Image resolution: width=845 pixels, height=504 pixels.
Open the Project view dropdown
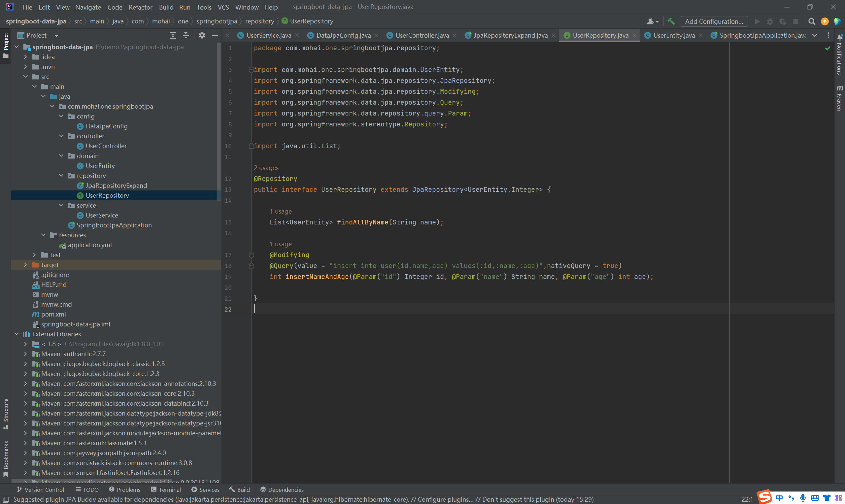tap(56, 35)
